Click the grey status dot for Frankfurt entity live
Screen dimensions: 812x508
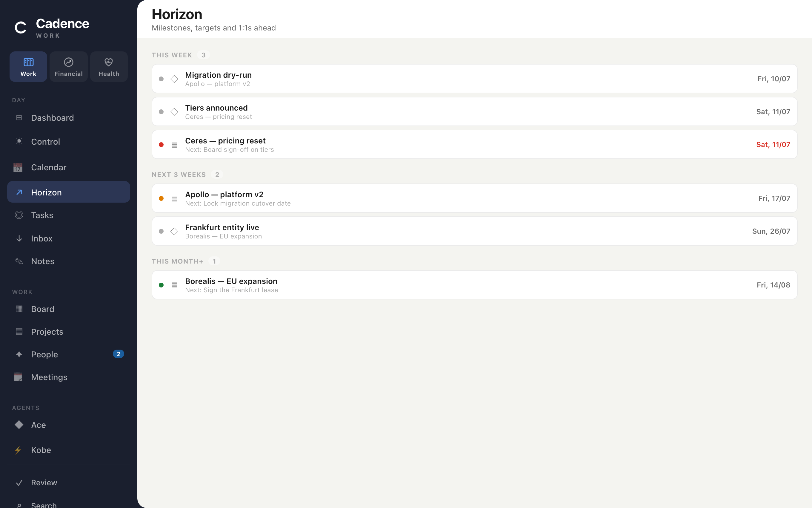tap(161, 232)
